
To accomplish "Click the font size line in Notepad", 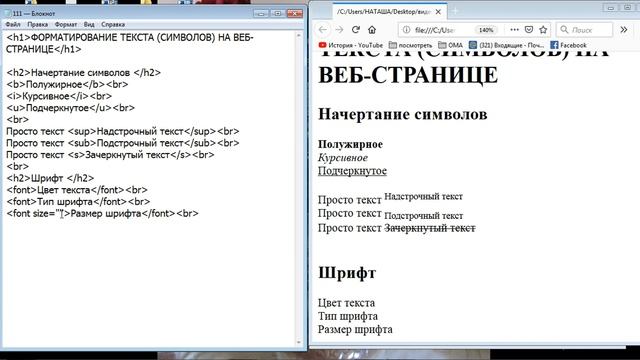I will click(102, 213).
